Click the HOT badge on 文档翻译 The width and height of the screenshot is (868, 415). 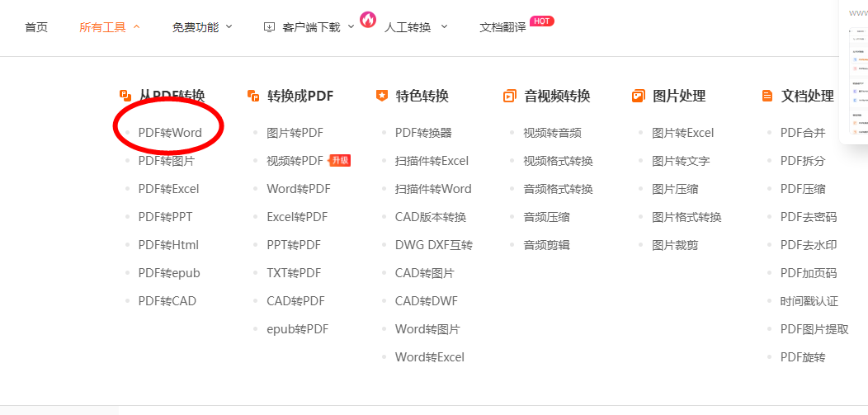(542, 21)
